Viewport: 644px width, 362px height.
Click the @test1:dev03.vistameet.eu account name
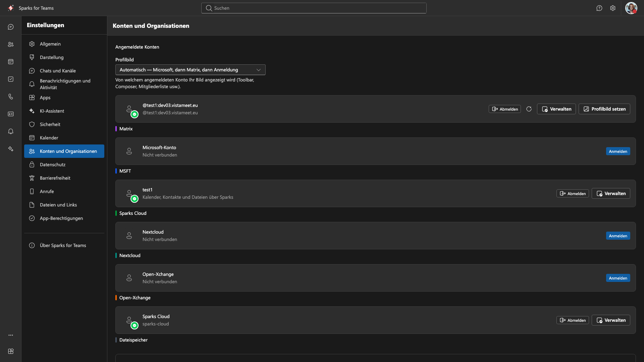pos(170,105)
